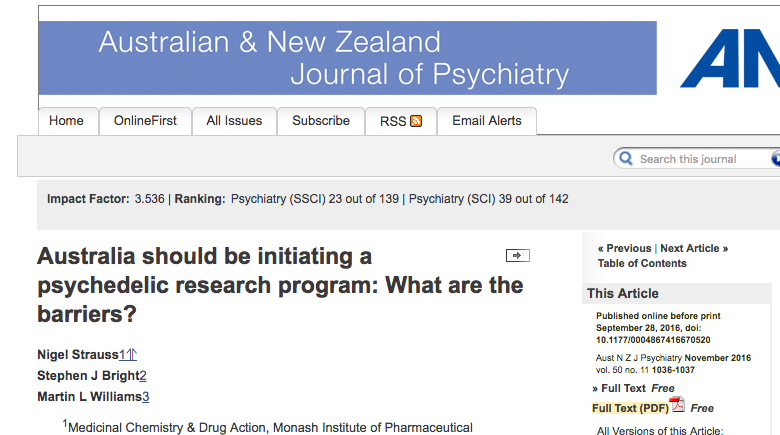Click author name Martin L Williams

click(x=90, y=397)
